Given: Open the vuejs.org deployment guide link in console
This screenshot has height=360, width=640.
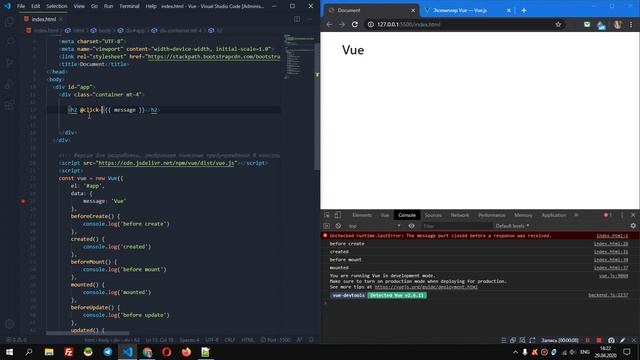Looking at the screenshot, I should point(426,287).
